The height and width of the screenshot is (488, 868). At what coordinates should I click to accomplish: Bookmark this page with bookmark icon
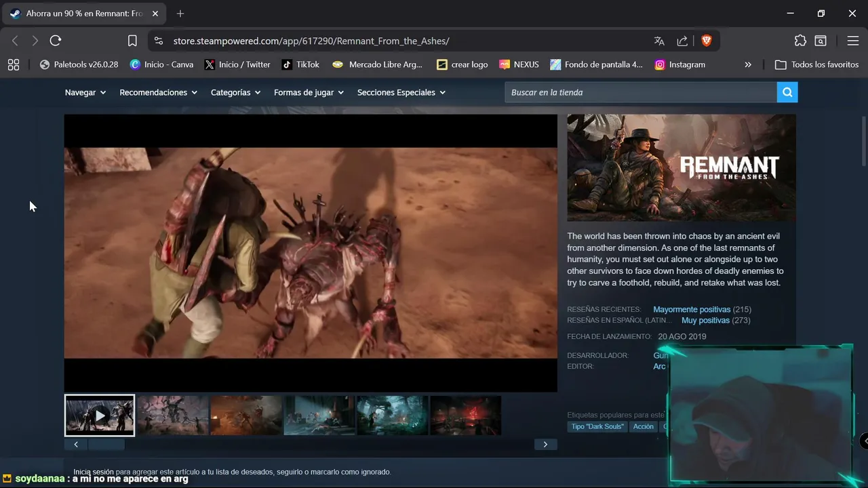pos(132,41)
